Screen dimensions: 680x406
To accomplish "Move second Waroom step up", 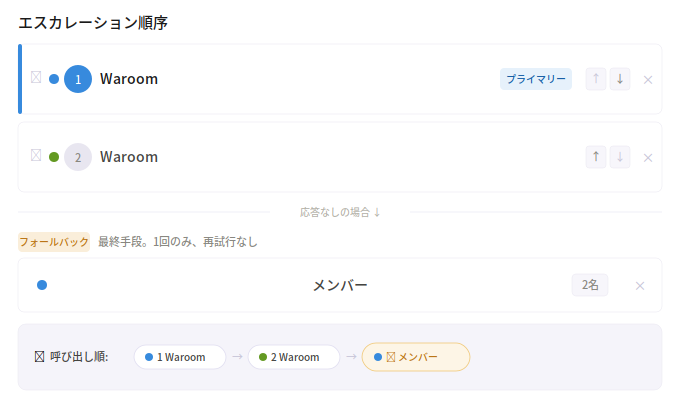I will click(596, 157).
